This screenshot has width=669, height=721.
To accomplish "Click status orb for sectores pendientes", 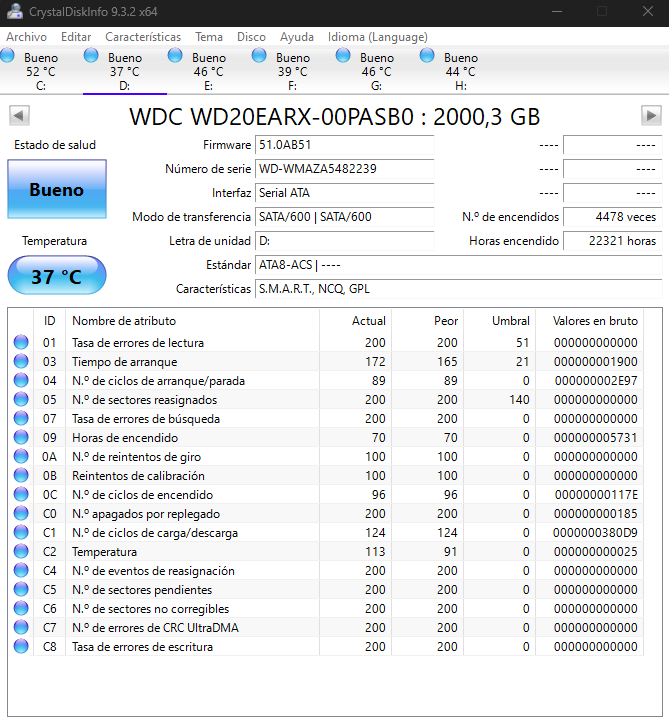I will pos(21,589).
